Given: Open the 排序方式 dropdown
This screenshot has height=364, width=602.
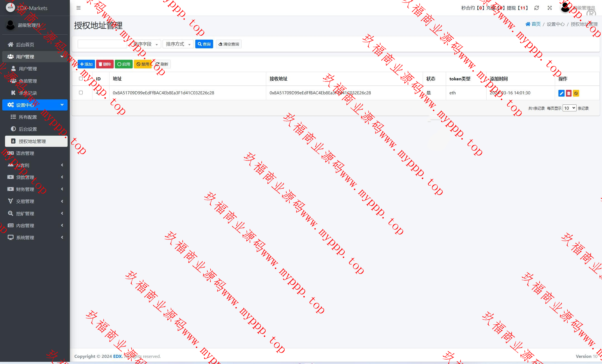Looking at the screenshot, I should point(178,44).
